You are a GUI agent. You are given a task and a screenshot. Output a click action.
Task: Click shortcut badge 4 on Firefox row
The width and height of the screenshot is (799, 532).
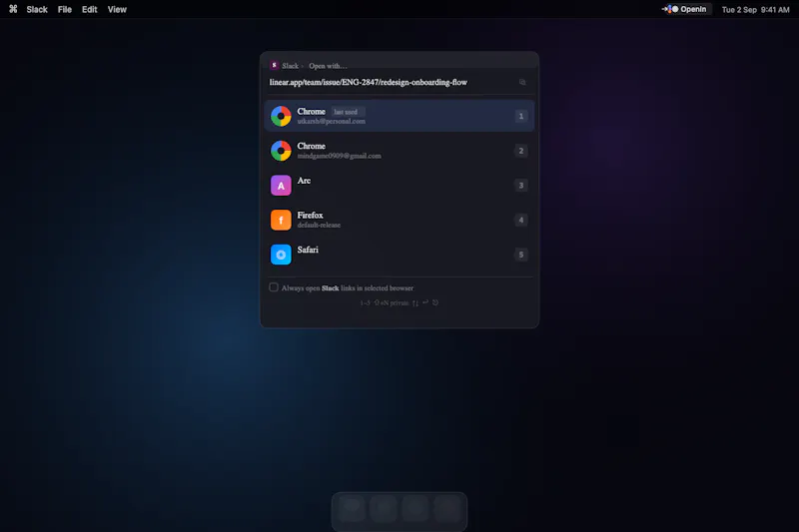pyautogui.click(x=520, y=220)
